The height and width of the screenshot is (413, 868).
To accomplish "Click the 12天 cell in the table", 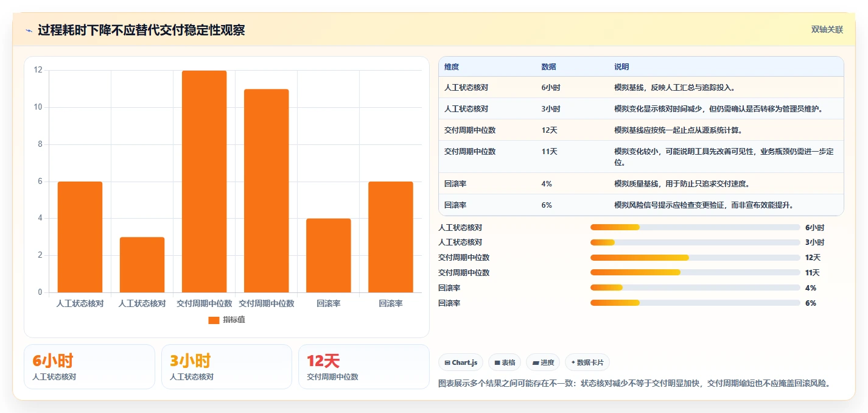I will tap(550, 130).
